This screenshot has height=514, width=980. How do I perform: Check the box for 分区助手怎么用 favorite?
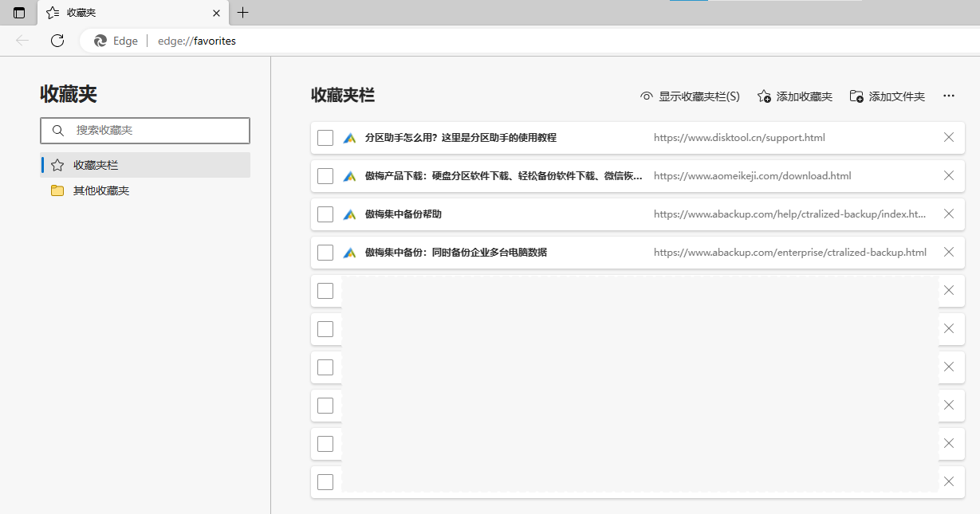[325, 138]
